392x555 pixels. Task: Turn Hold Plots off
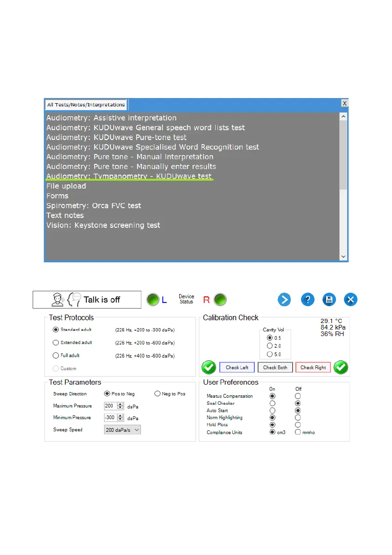coord(298,425)
